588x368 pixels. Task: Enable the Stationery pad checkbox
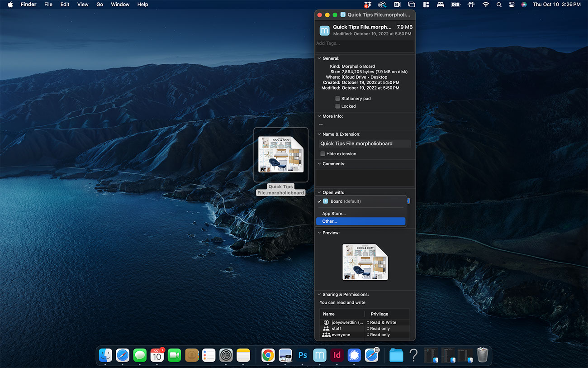tap(337, 99)
